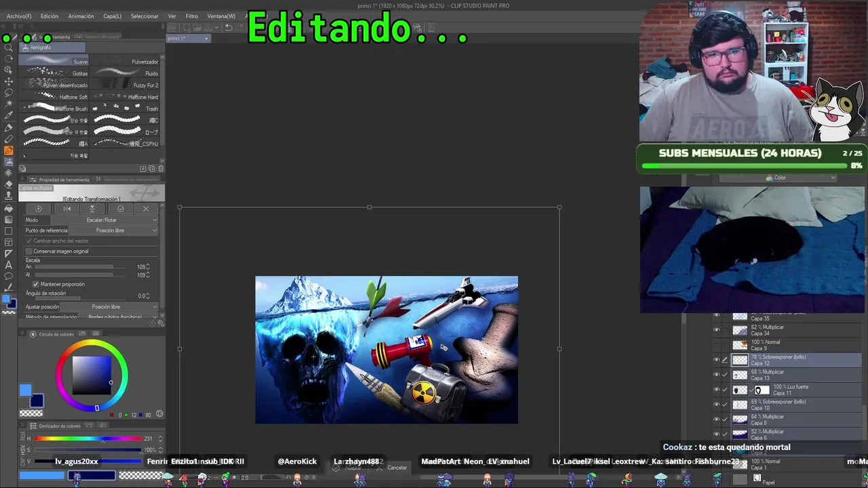Click the Capa 12 layer thumbnail
This screenshot has height=488, width=868.
click(740, 360)
